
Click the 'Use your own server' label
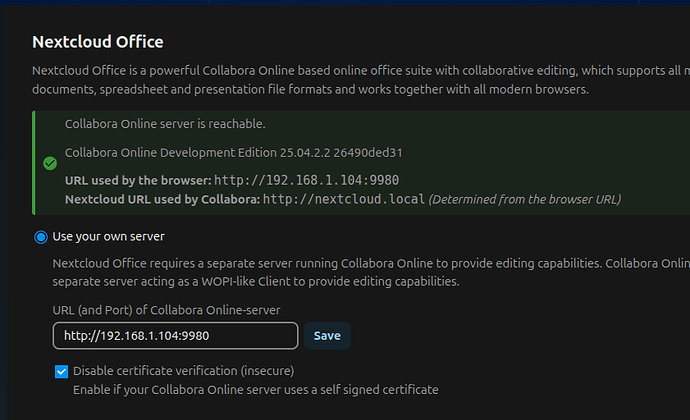pyautogui.click(x=108, y=237)
